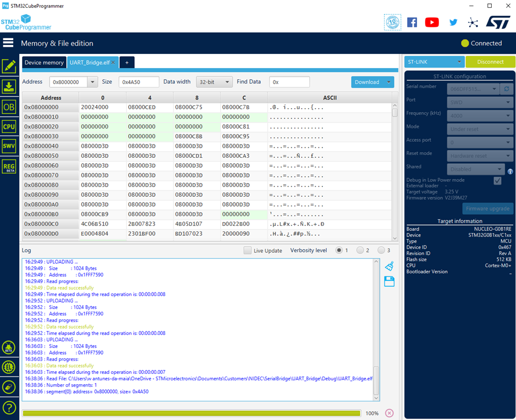Viewport: 516px width, 420px height.
Task: Switch to the Device memory tab
Action: coord(44,63)
